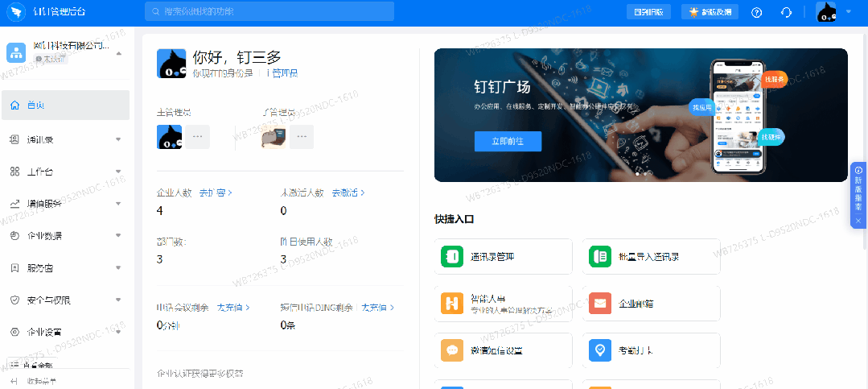Collapse the company name switcher arrow
This screenshot has width=868, height=389.
[118, 53]
